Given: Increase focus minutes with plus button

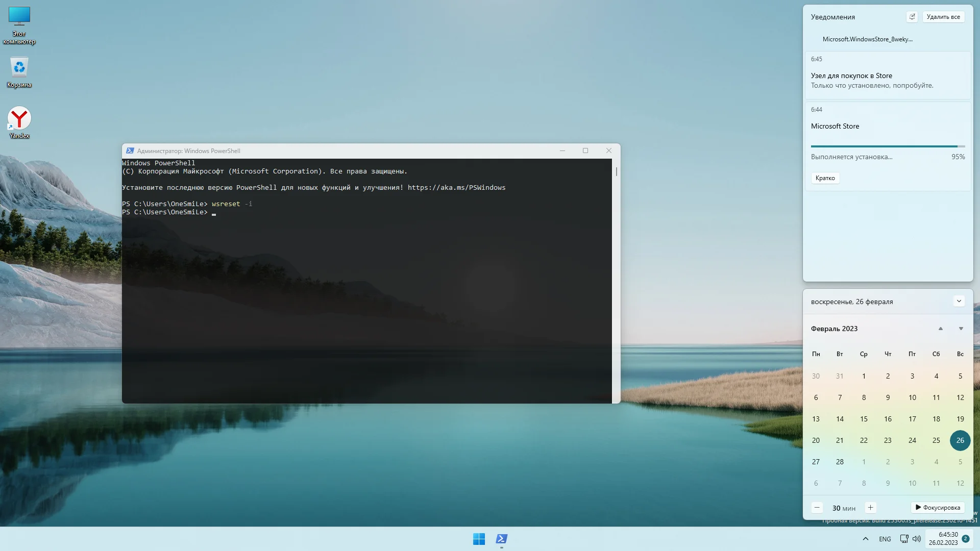Looking at the screenshot, I should click(870, 508).
